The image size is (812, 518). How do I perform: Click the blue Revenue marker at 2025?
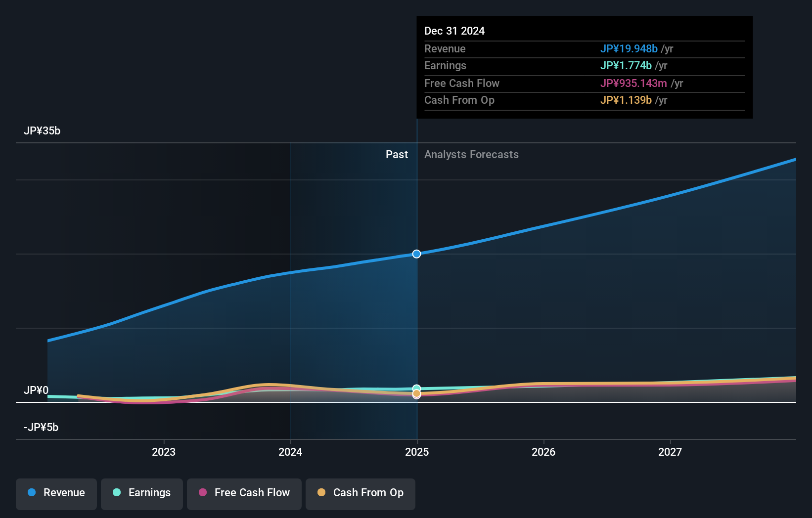pyautogui.click(x=416, y=254)
